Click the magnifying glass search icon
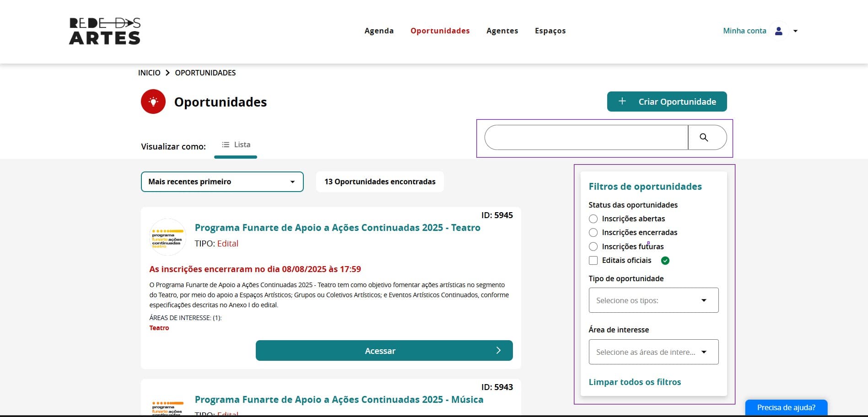The image size is (868, 417). coord(704,137)
